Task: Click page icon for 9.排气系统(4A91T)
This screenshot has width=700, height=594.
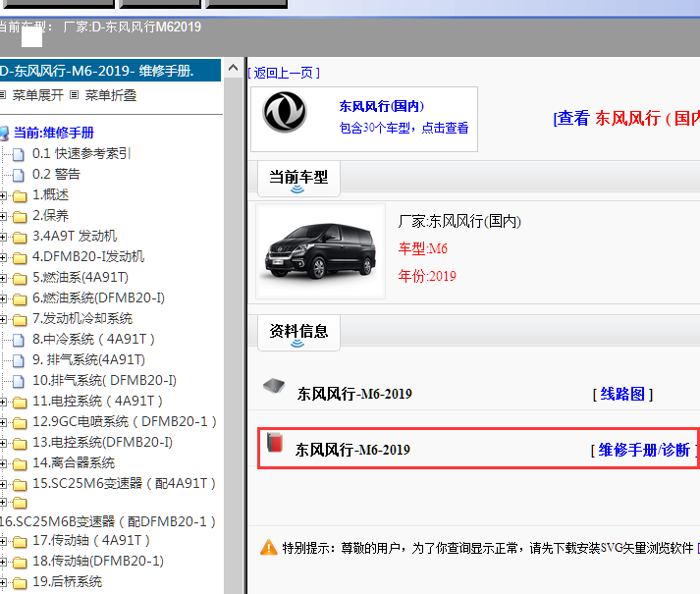Action: (x=19, y=360)
